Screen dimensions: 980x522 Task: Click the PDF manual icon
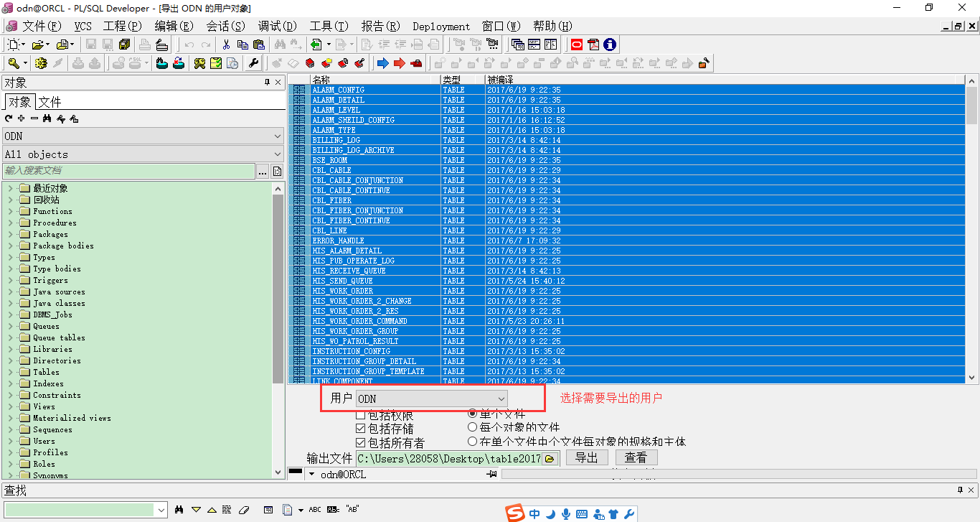pyautogui.click(x=593, y=45)
